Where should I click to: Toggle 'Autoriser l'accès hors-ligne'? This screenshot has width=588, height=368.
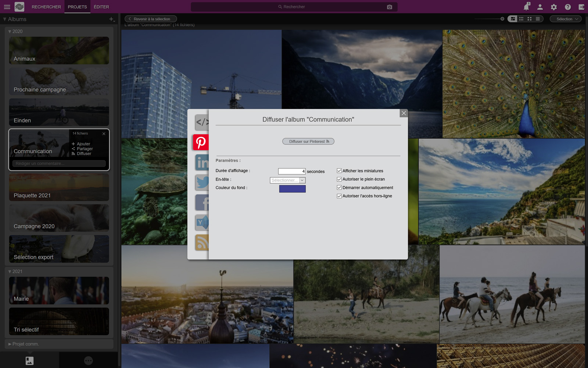(x=339, y=196)
